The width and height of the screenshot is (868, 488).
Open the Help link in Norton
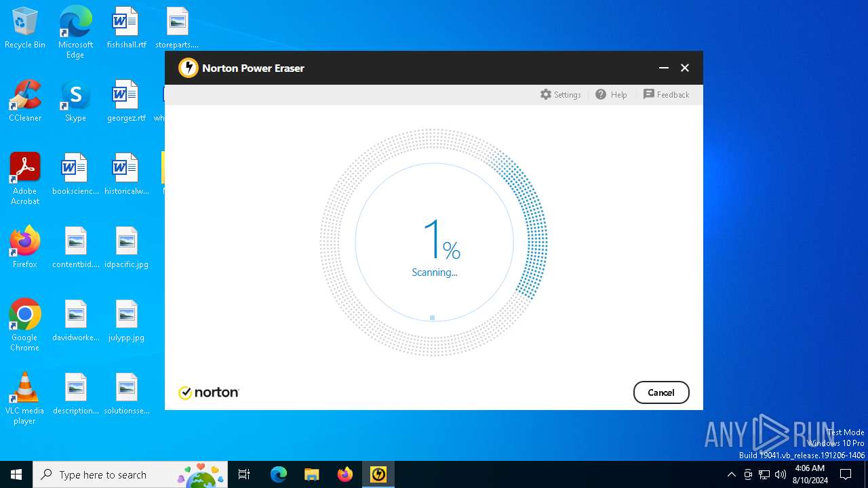611,94
